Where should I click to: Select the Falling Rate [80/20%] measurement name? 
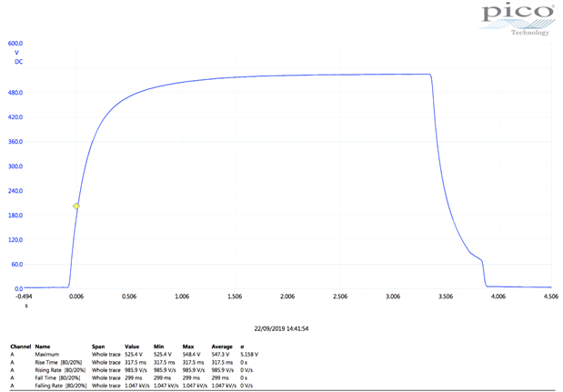61,386
